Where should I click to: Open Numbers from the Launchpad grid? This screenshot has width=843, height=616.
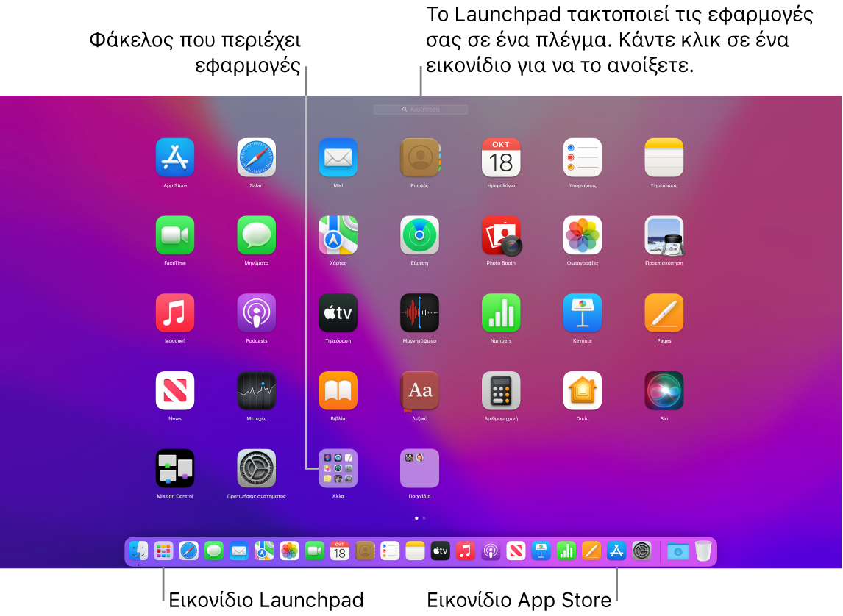[500, 312]
